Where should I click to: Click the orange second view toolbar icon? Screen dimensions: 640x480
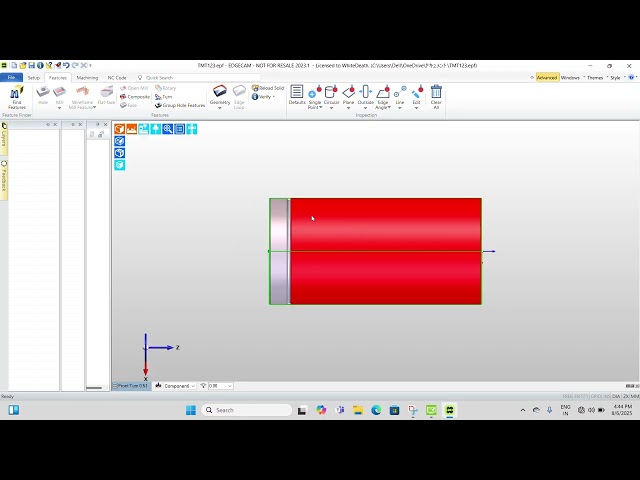pyautogui.click(x=131, y=129)
